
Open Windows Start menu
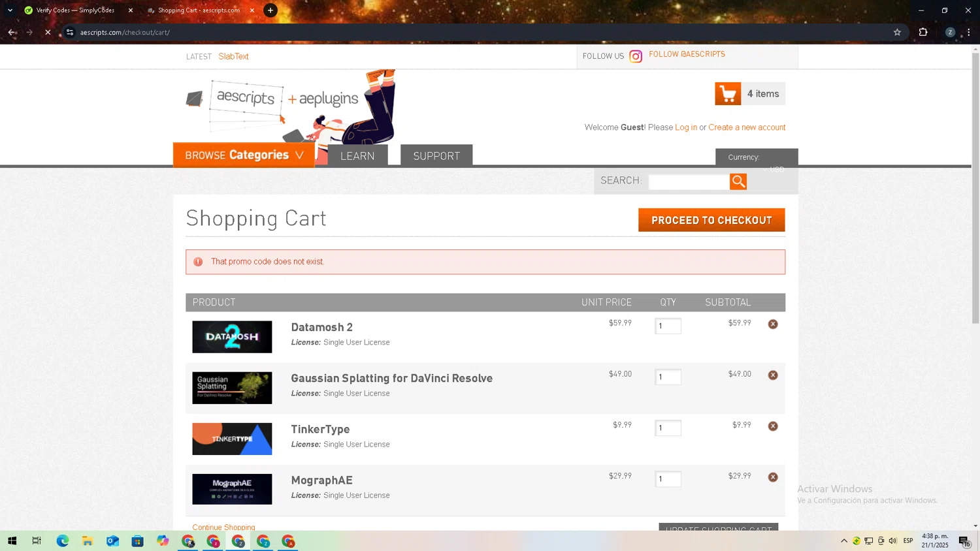click(x=12, y=541)
